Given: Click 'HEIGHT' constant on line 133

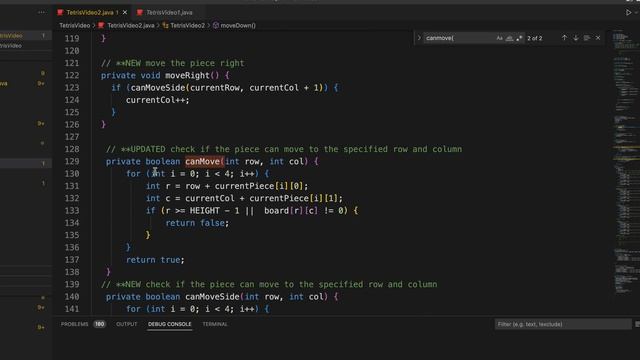Looking at the screenshot, I should coord(205,211).
